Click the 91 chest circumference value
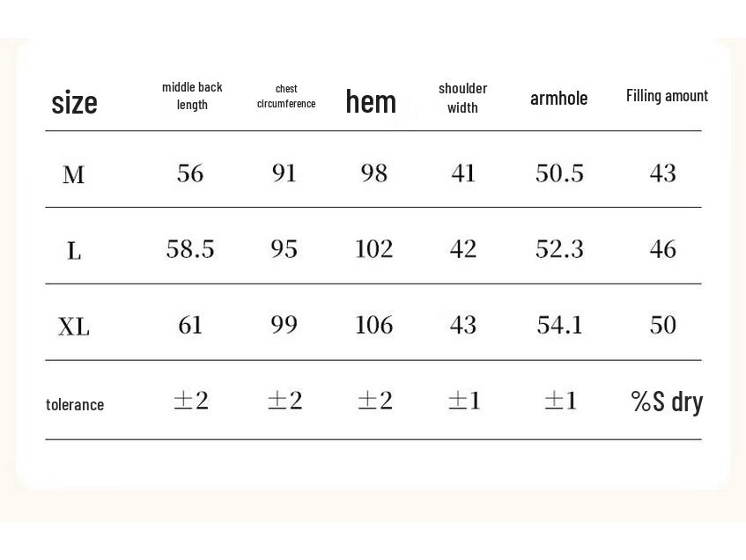Image resolution: width=746 pixels, height=560 pixels. 284,173
